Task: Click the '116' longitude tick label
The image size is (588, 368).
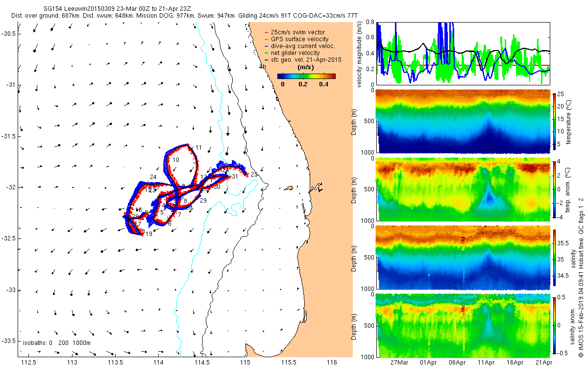Action: (x=332, y=363)
